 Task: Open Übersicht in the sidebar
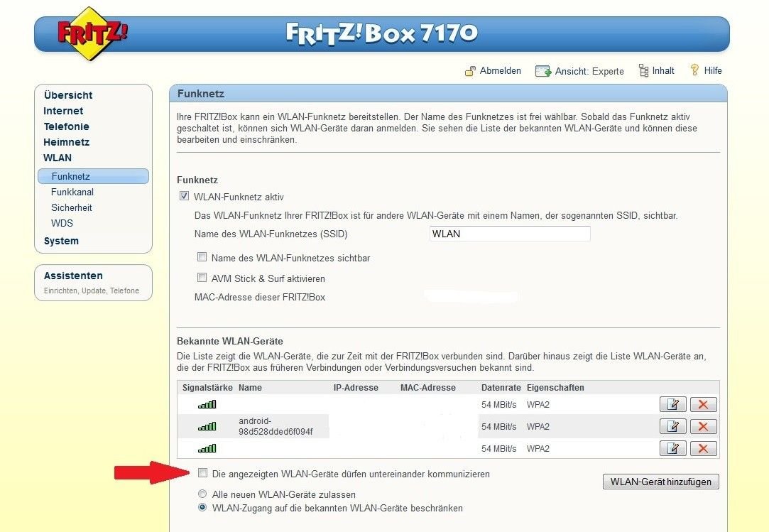pos(68,95)
